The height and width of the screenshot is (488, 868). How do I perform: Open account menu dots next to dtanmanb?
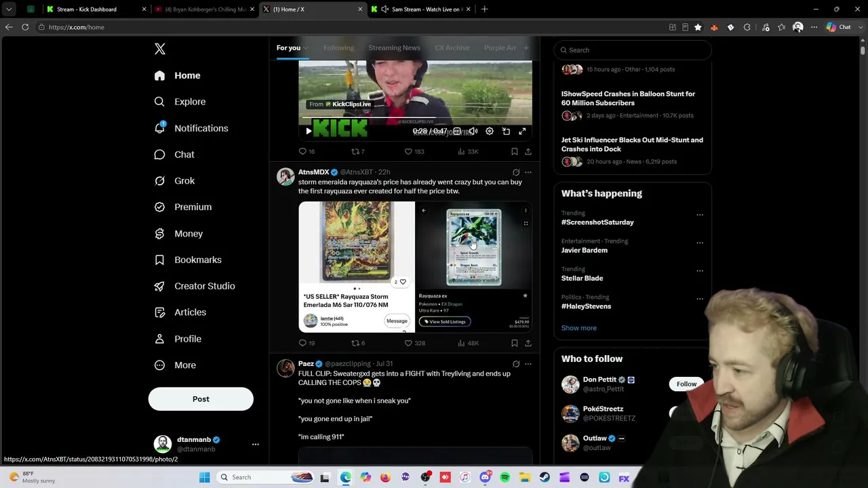pyautogui.click(x=256, y=445)
